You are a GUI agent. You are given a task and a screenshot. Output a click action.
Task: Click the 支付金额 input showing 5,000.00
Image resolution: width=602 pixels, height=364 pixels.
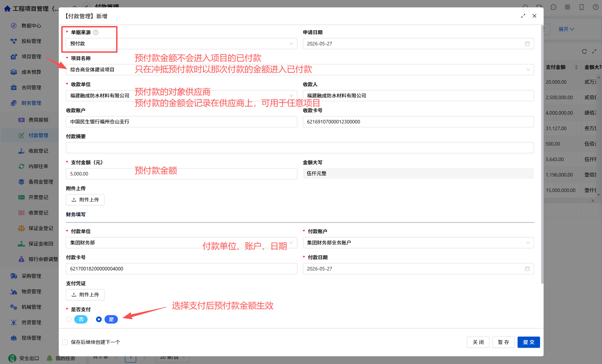click(182, 174)
